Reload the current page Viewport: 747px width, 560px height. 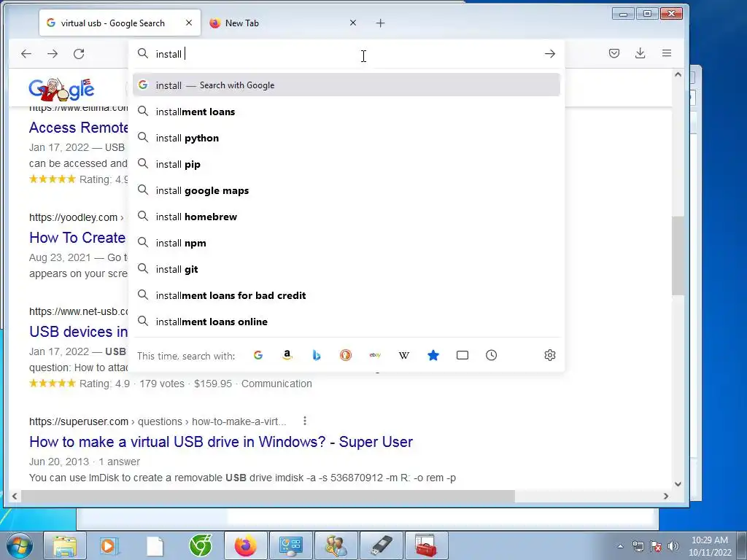79,53
